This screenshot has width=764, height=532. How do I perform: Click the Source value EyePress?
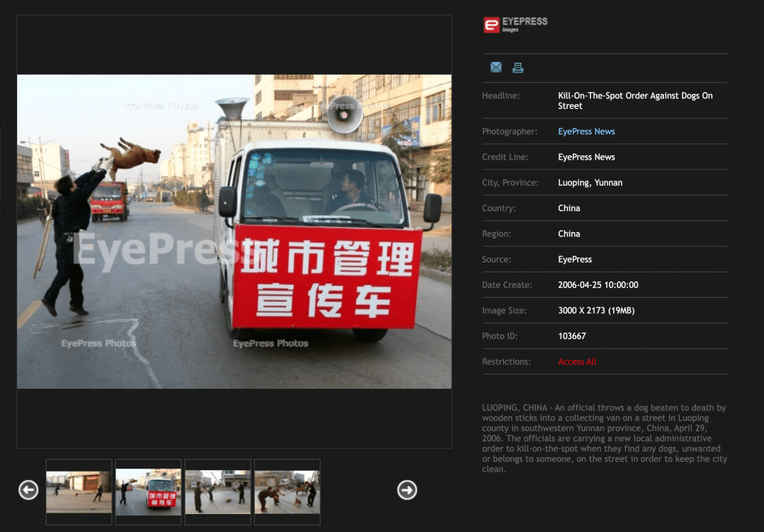tap(575, 260)
